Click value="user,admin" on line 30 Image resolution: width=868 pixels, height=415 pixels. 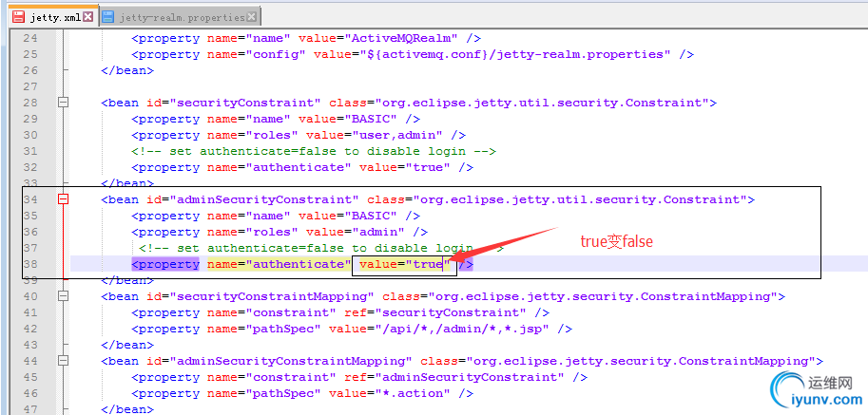pos(375,135)
